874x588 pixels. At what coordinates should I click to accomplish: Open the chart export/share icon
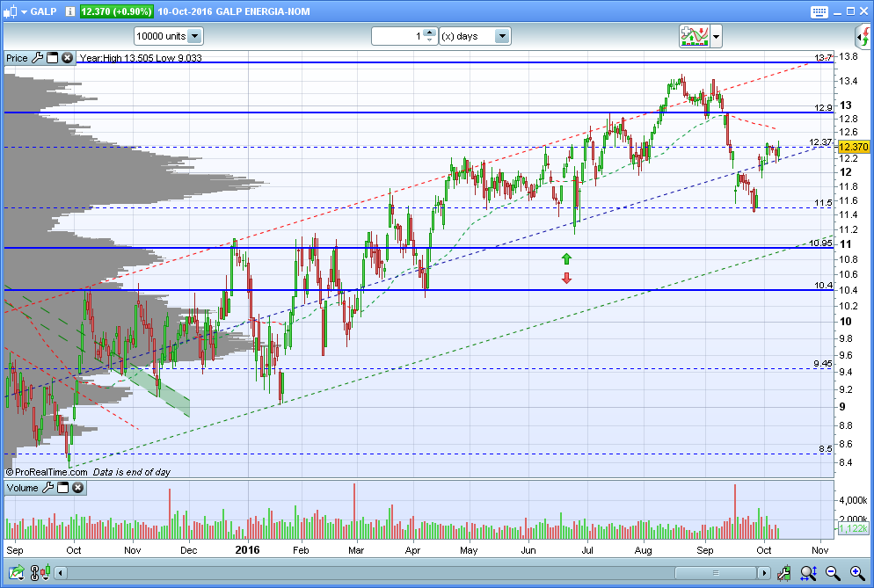tap(16, 572)
